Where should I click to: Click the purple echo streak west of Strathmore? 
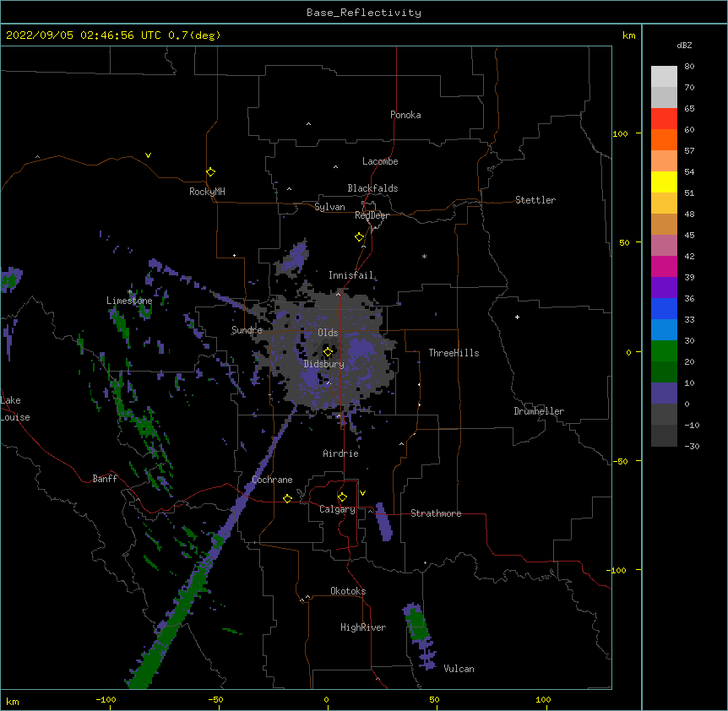click(384, 522)
